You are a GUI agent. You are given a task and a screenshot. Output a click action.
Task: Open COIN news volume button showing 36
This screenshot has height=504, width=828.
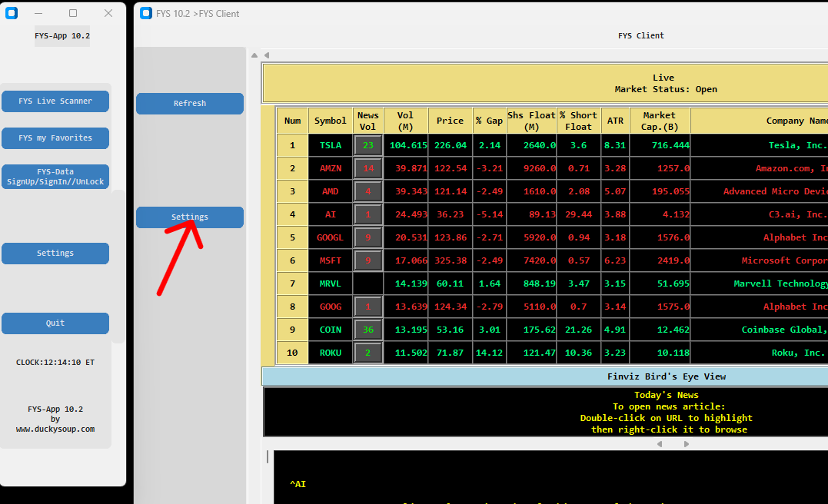pos(368,330)
